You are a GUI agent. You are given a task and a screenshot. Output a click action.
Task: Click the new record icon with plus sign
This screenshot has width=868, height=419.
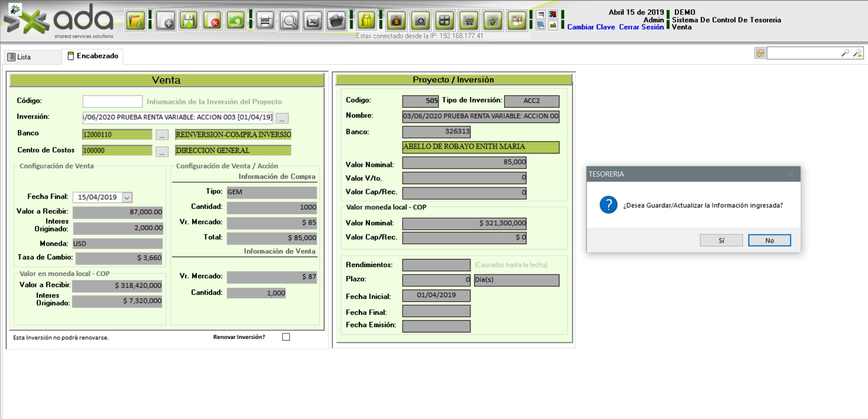[x=166, y=21]
